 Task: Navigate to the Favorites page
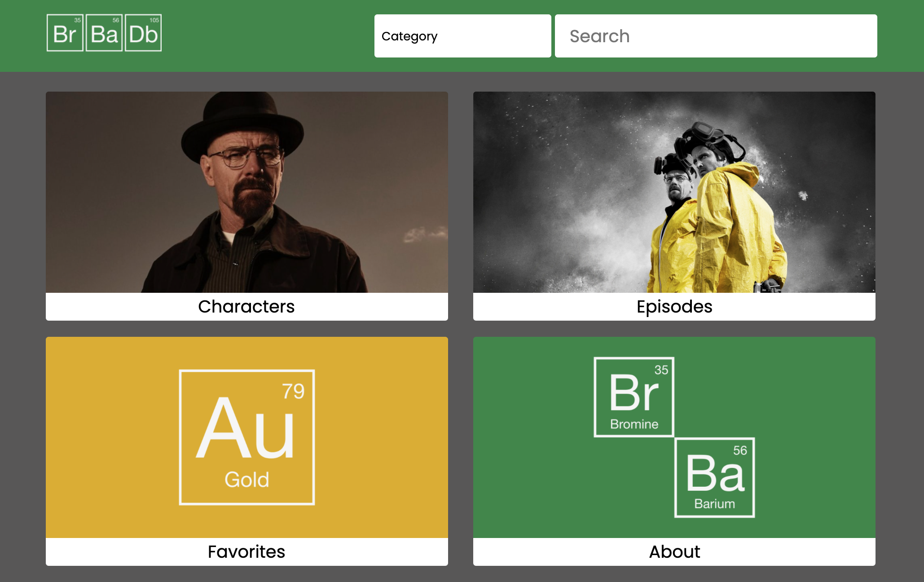point(246,552)
